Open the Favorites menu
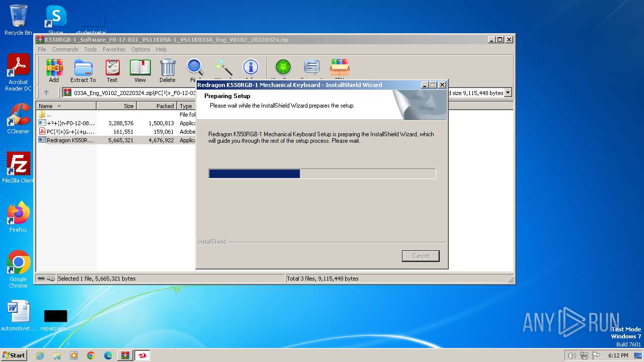Viewport: 644px width, 362px height. (x=114, y=49)
